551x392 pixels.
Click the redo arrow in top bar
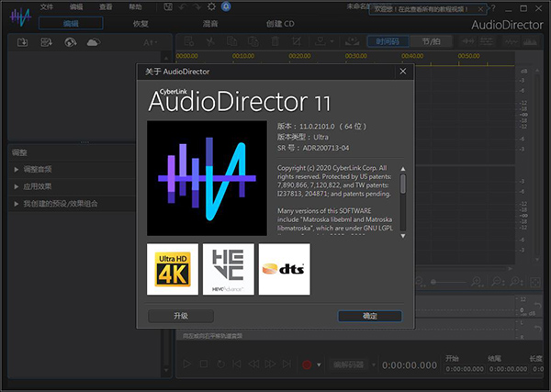(197, 6)
